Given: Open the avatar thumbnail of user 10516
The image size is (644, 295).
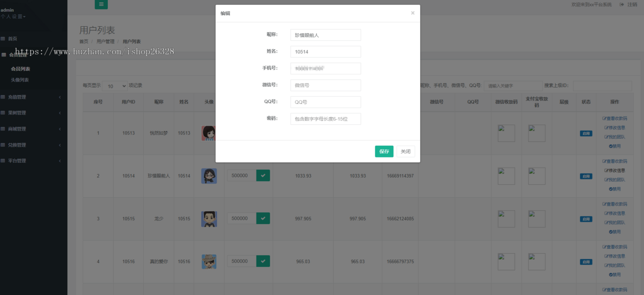Looking at the screenshot, I should pyautogui.click(x=209, y=262).
